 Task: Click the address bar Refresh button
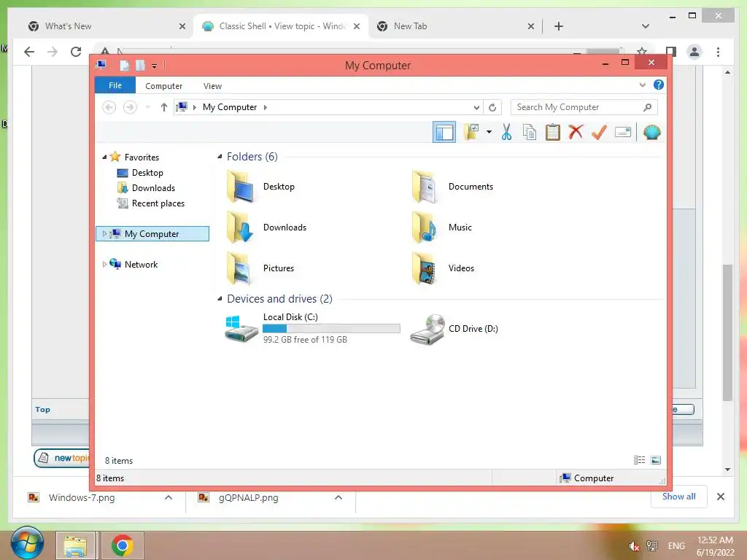pyautogui.click(x=492, y=107)
